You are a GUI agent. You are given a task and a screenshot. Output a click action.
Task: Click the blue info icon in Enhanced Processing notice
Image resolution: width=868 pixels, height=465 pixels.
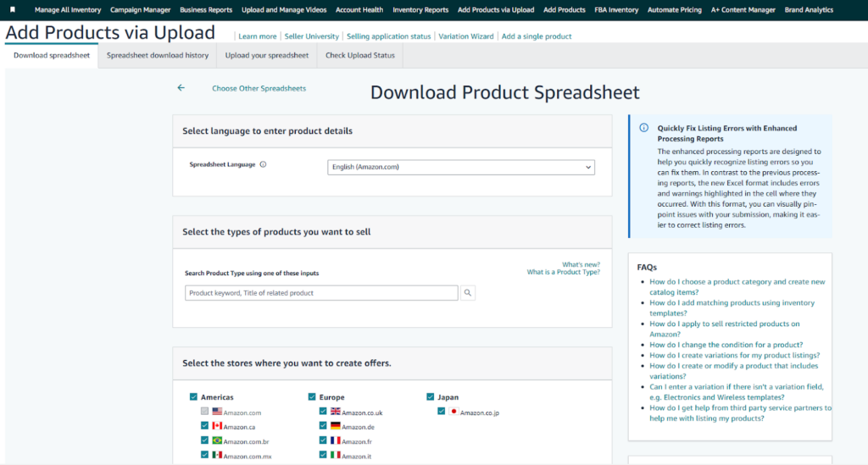tap(643, 129)
